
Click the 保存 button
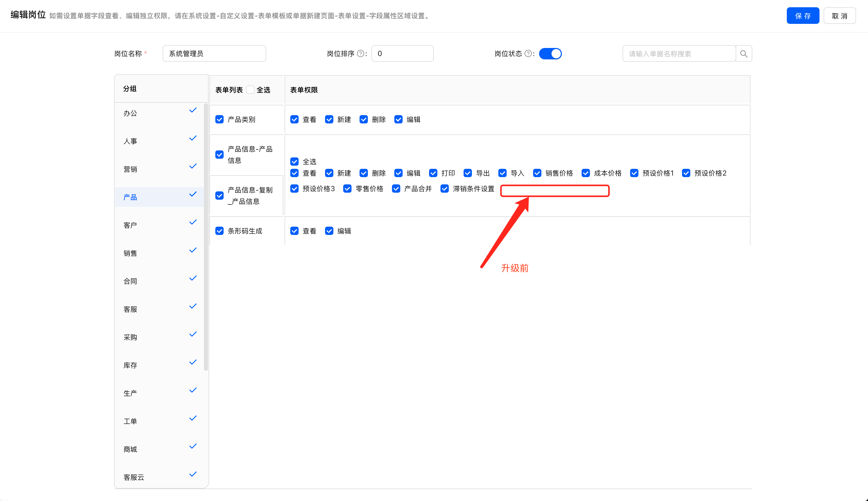point(803,16)
